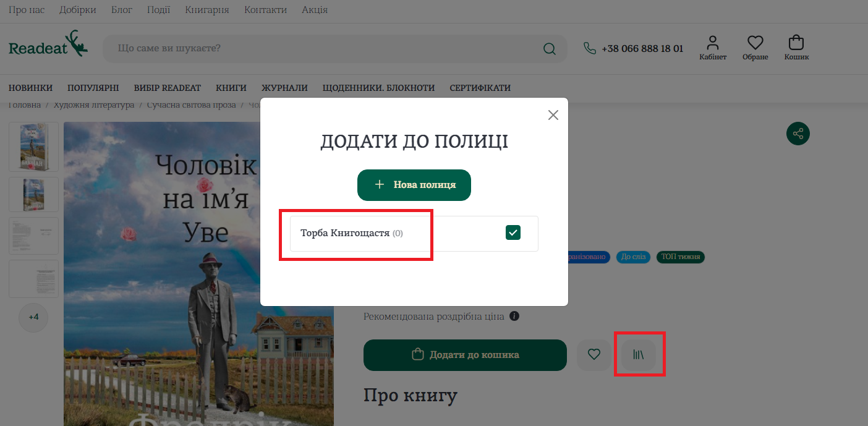Go to Сучасна світова проза breadcrumb

pos(192,105)
